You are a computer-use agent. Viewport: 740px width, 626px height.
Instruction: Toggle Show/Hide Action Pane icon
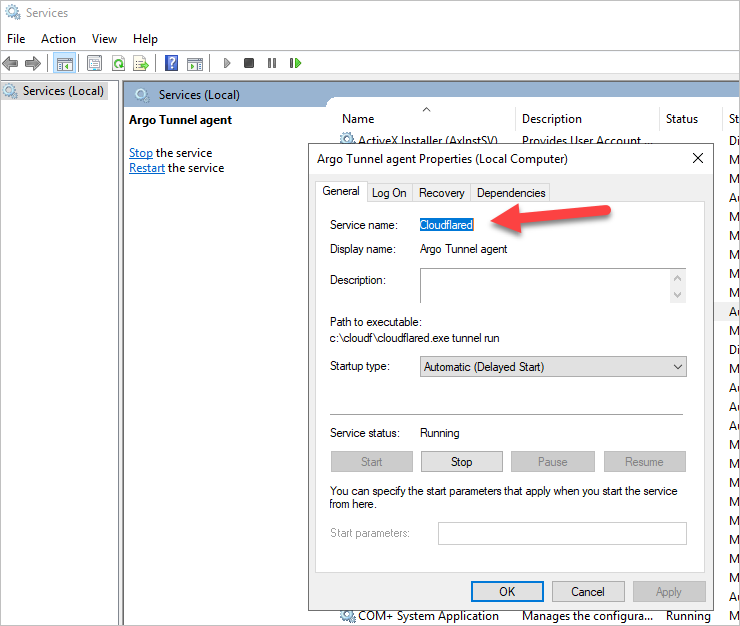tap(194, 63)
